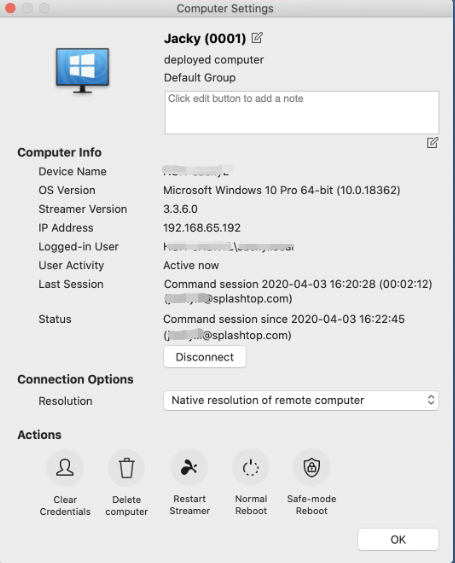455x563 pixels.
Task: Click the 'Streamer Version' label
Action: (83, 209)
